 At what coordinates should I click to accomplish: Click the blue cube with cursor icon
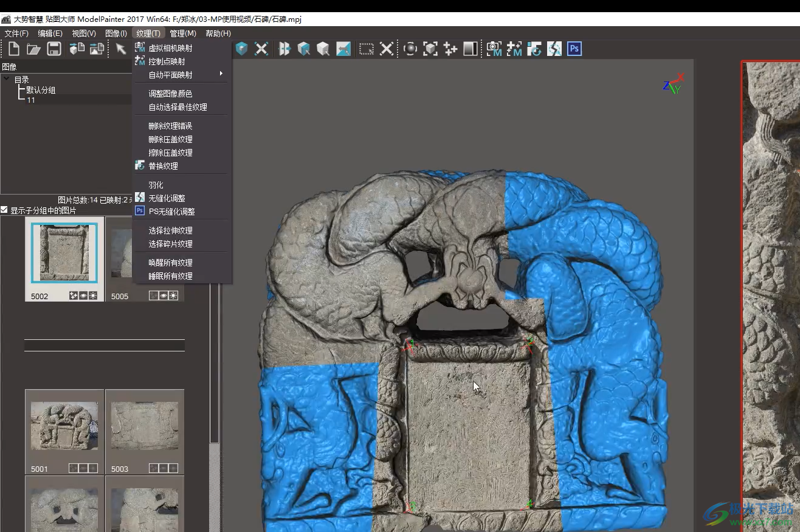(x=304, y=49)
